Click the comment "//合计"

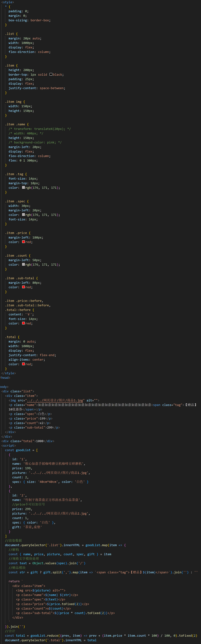10,631
